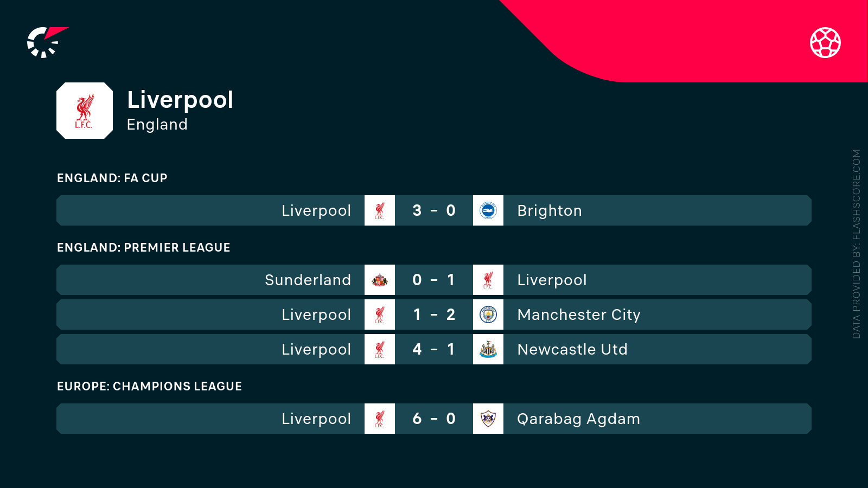Click Liverpool crest in the Sunderland match row
Viewport: 868px width, 488px height.
tap(488, 280)
